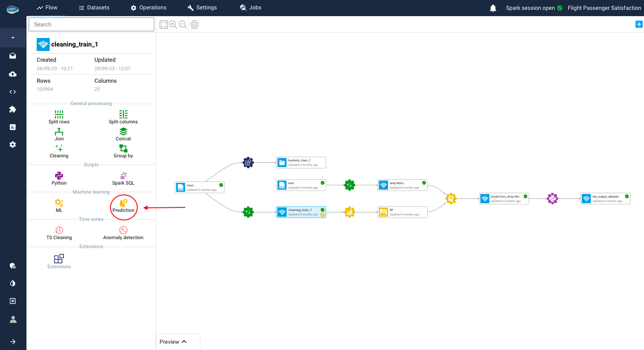Click the Prediction machine learning icon

(x=123, y=204)
